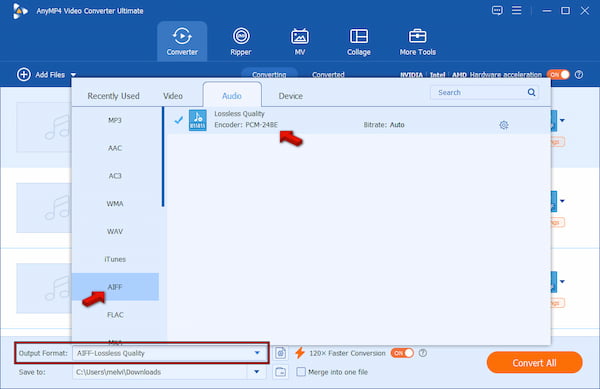This screenshot has height=389, width=600.
Task: Open the Output Format dropdown
Action: coord(257,353)
